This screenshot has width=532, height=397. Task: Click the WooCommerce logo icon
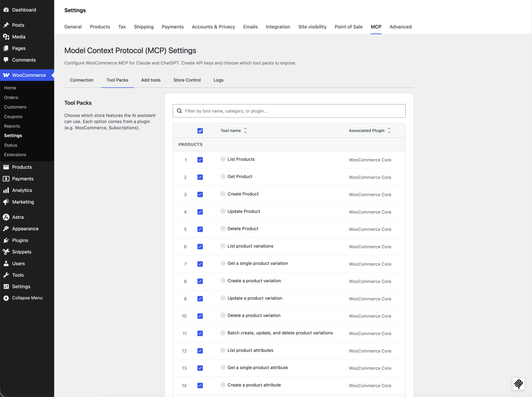(6, 75)
